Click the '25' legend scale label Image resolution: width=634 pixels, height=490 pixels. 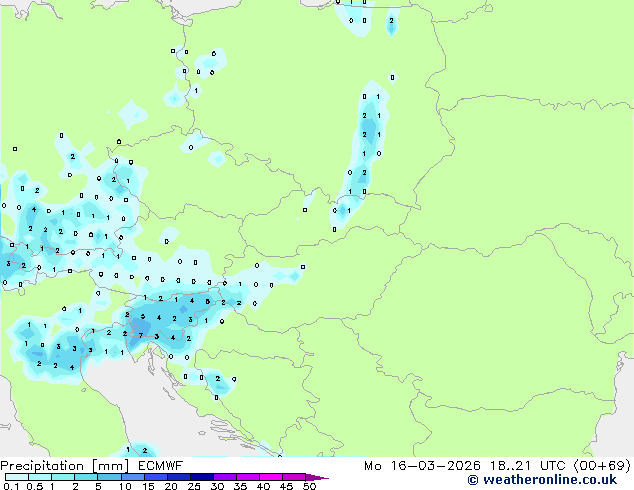pos(194,486)
